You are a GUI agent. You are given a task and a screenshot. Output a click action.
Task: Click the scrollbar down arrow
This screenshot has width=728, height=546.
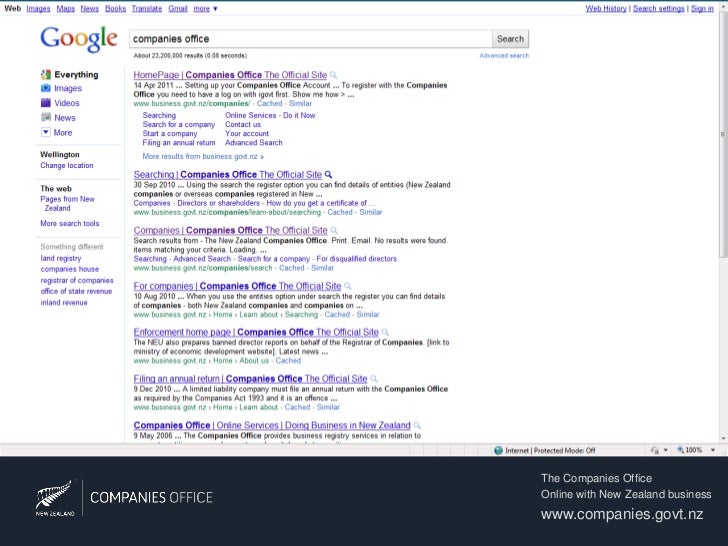tap(723, 438)
